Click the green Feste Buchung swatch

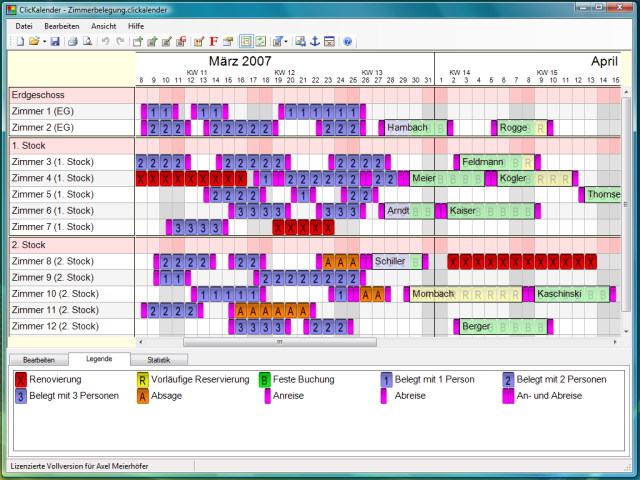[265, 380]
